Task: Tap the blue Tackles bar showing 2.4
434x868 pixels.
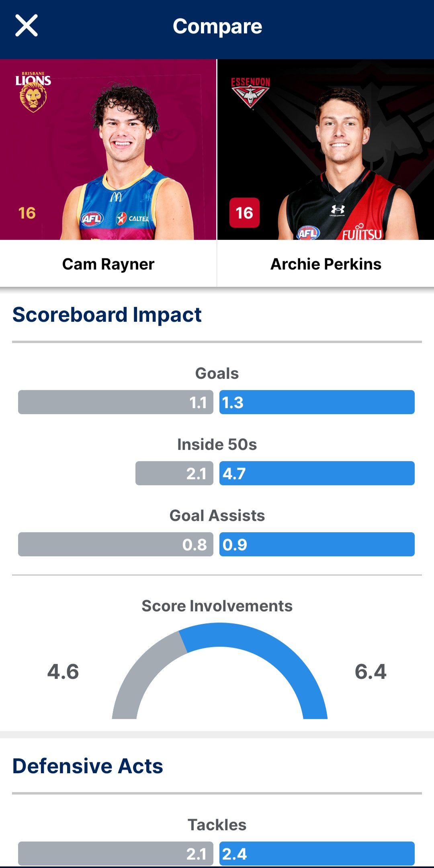Action: pyautogui.click(x=317, y=854)
